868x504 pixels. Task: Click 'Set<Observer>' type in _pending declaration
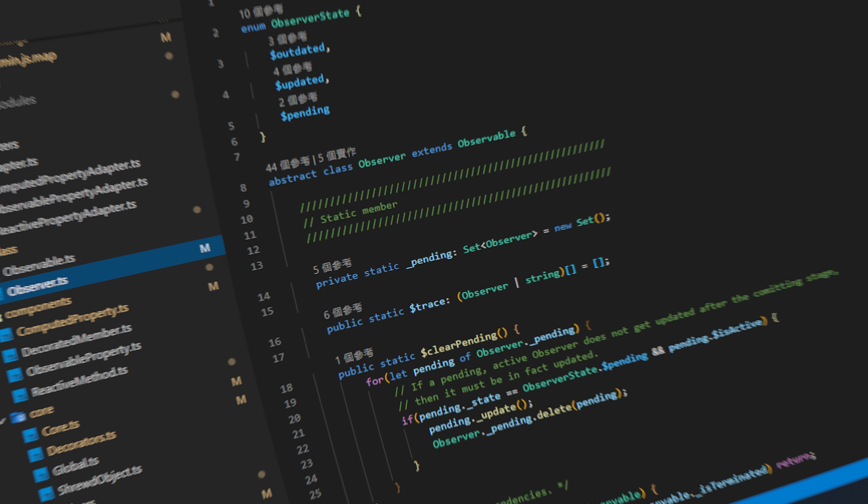(500, 240)
